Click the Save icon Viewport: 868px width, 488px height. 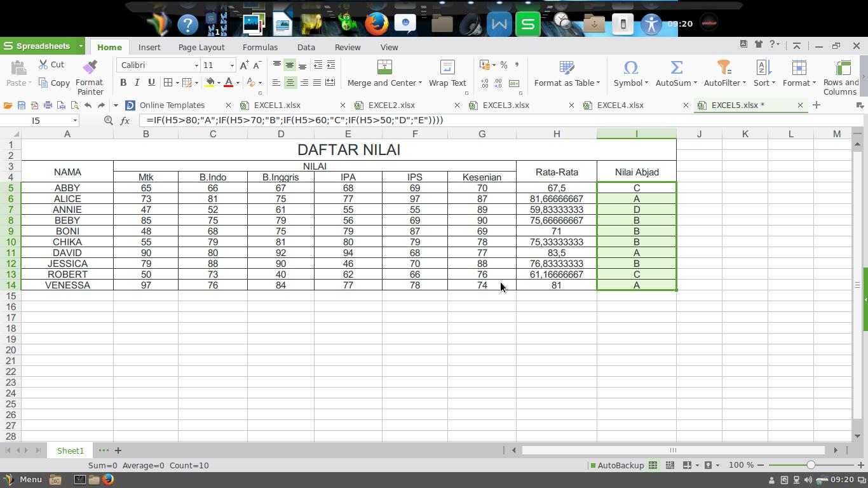click(21, 105)
